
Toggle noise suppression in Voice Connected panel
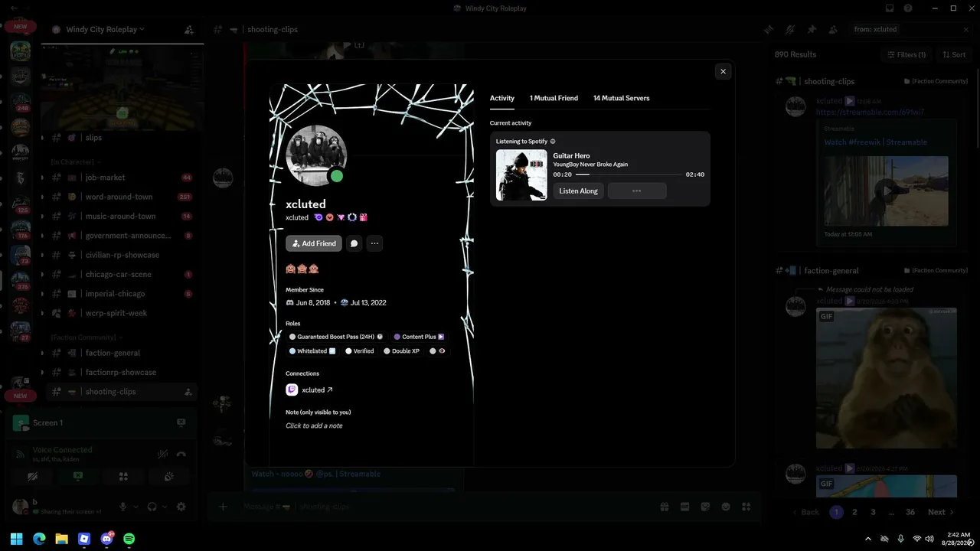(162, 454)
